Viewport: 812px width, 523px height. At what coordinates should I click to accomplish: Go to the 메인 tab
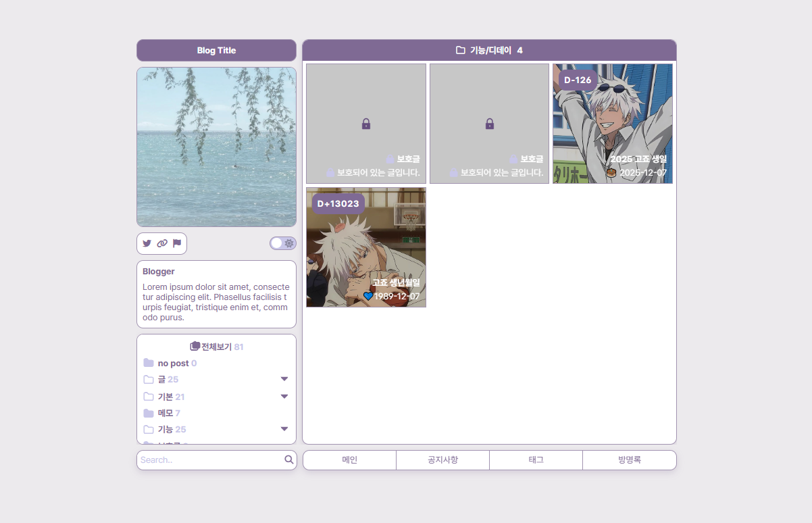pos(350,460)
